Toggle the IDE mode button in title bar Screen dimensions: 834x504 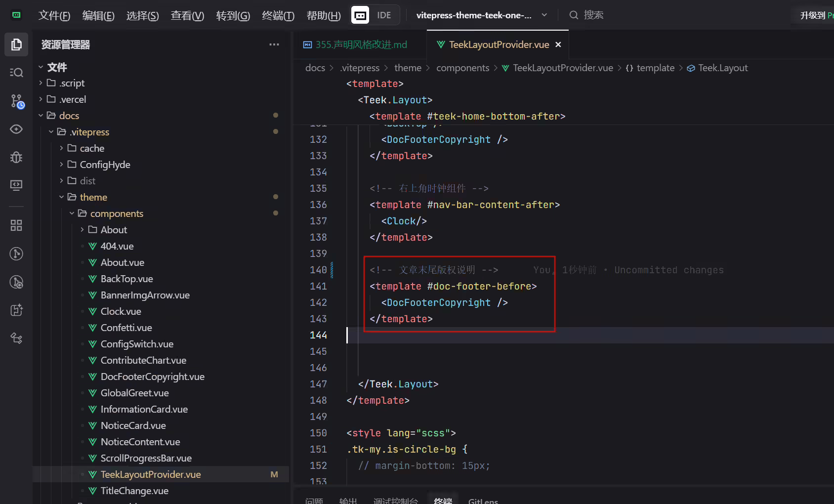[x=375, y=15]
